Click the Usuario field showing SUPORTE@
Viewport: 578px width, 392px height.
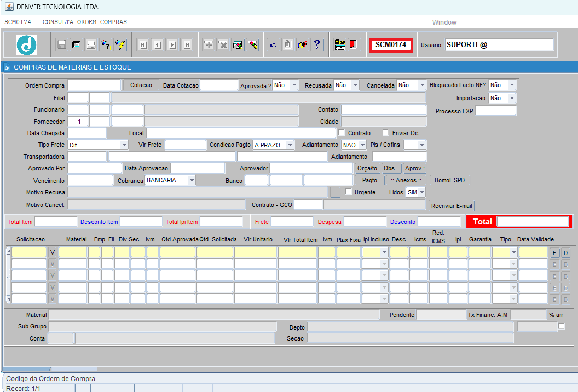500,45
